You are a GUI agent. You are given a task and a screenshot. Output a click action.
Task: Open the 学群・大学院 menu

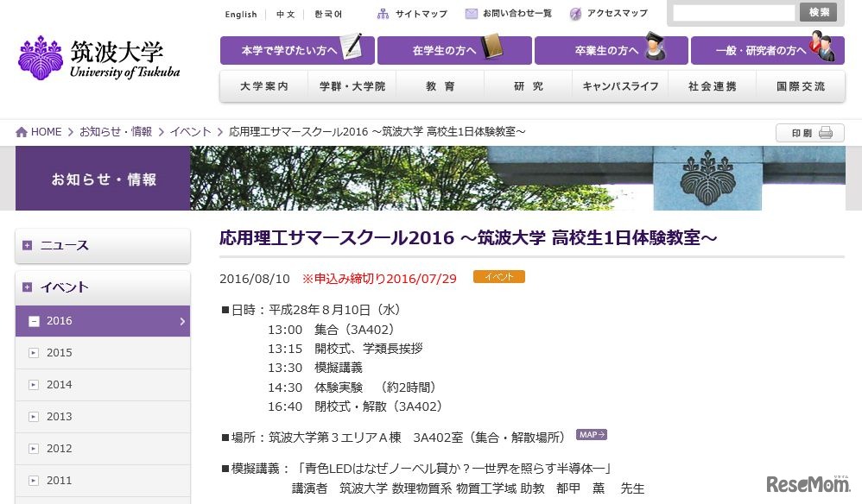[x=352, y=86]
